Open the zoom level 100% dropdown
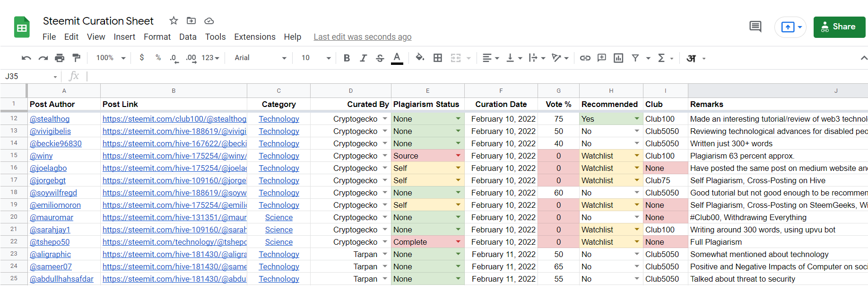868x302 pixels. [111, 58]
